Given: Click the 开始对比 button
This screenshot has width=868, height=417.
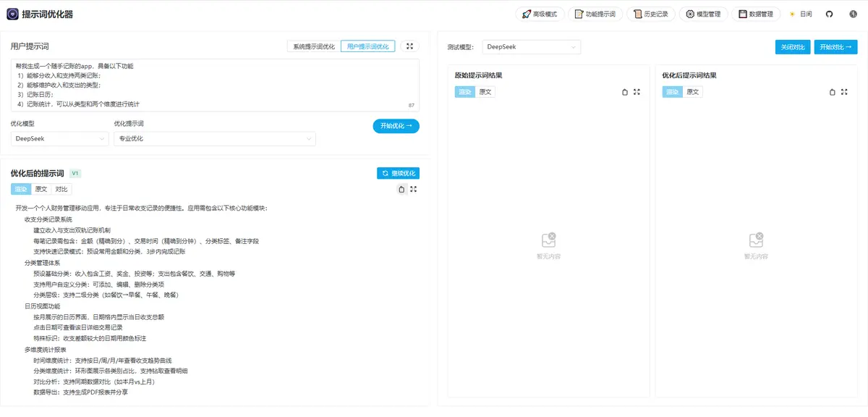Looking at the screenshot, I should pyautogui.click(x=835, y=47).
